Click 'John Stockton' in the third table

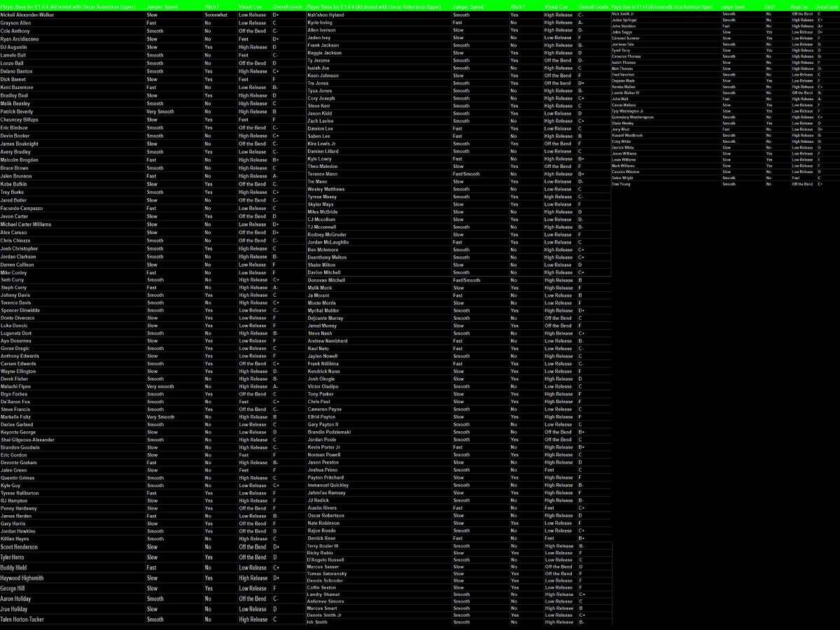(x=624, y=26)
